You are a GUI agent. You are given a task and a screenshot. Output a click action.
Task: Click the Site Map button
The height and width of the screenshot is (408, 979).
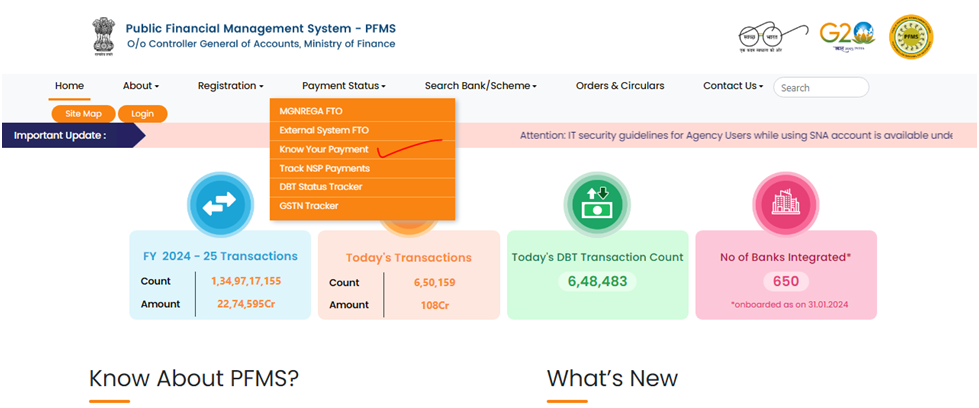84,114
